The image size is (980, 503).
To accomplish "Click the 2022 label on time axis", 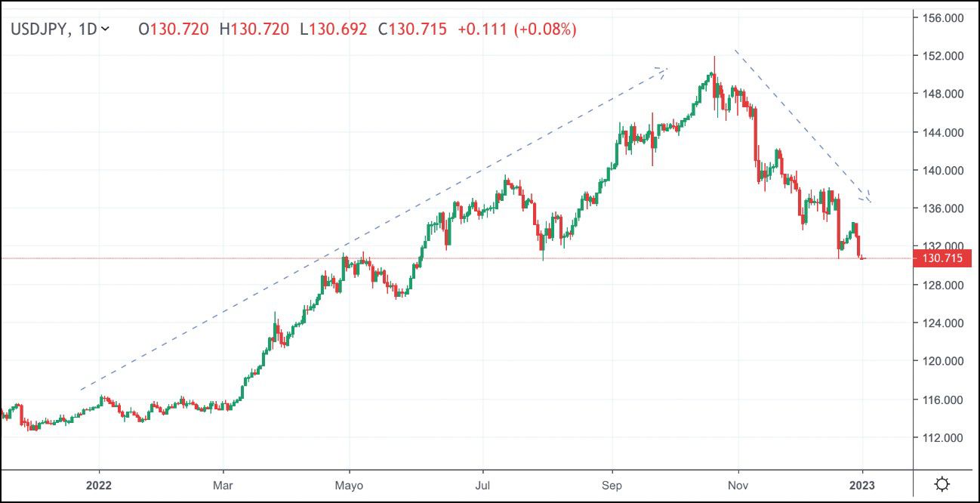I will [x=99, y=485].
